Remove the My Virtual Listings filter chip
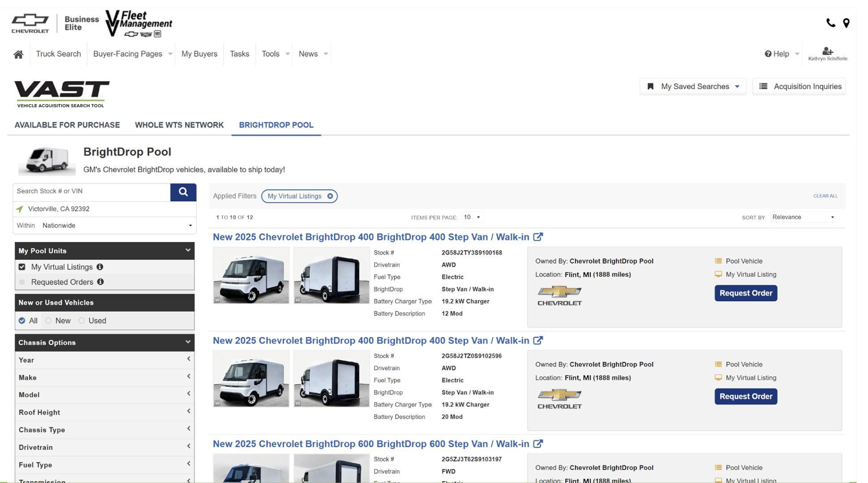The width and height of the screenshot is (868, 483). [330, 196]
